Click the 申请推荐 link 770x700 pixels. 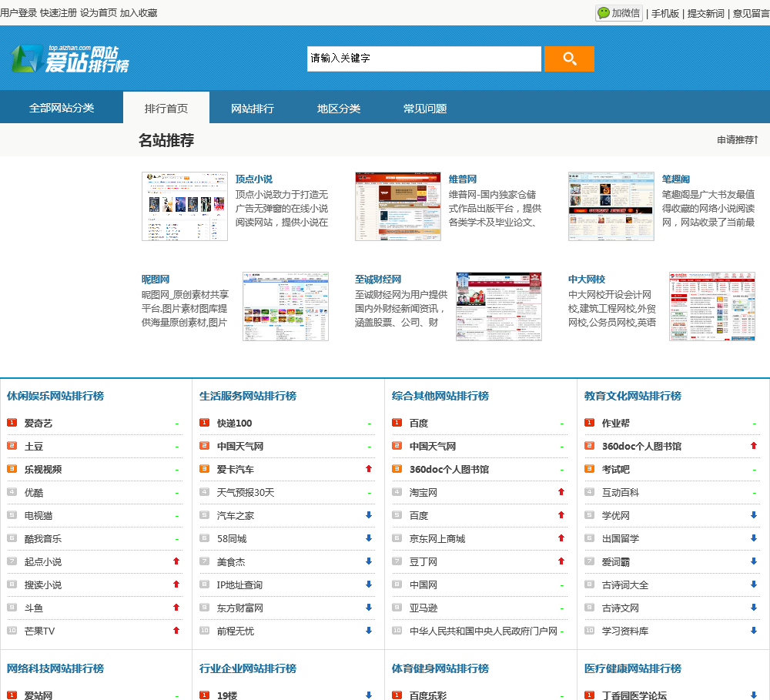[x=738, y=140]
